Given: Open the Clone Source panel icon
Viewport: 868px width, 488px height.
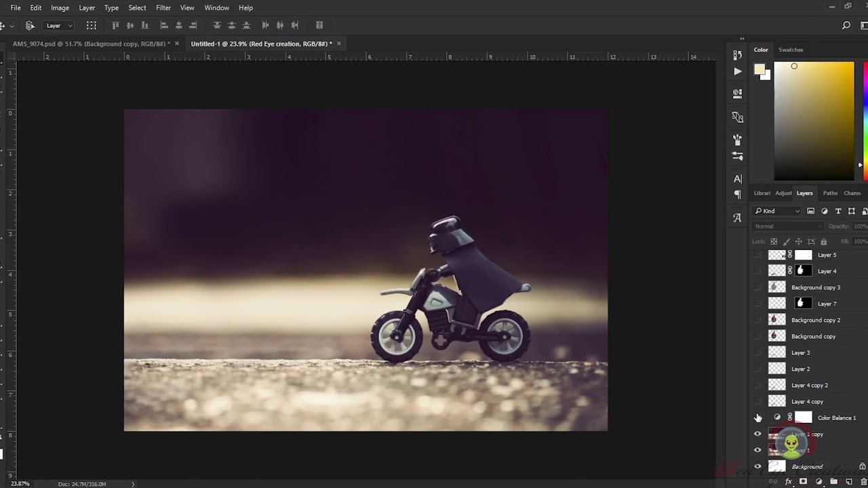Looking at the screenshot, I should [x=738, y=117].
